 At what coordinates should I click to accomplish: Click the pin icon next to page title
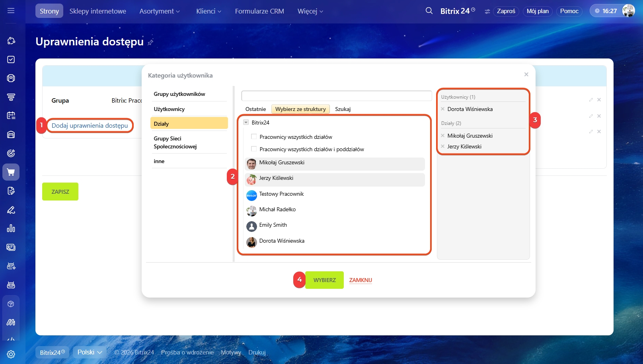pyautogui.click(x=150, y=42)
